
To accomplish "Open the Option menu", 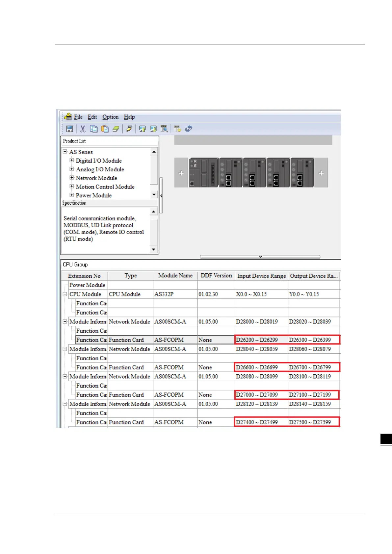I will pos(110,117).
